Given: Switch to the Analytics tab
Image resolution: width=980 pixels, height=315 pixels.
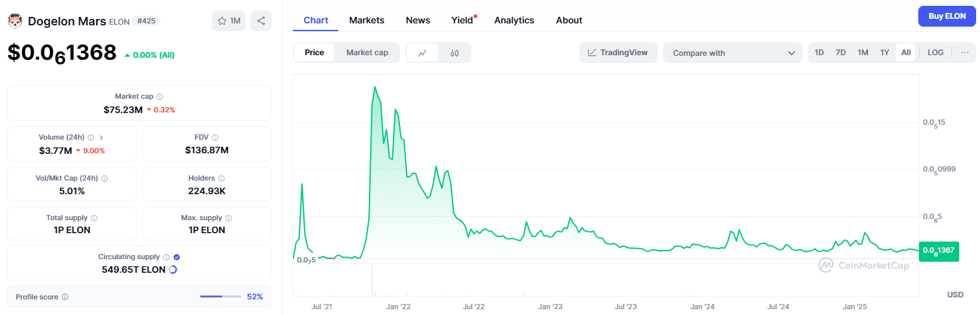Looking at the screenshot, I should click(514, 20).
